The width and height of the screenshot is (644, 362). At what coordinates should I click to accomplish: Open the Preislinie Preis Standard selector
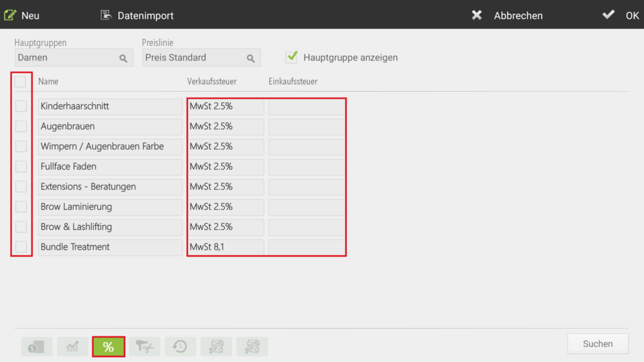pyautogui.click(x=201, y=57)
